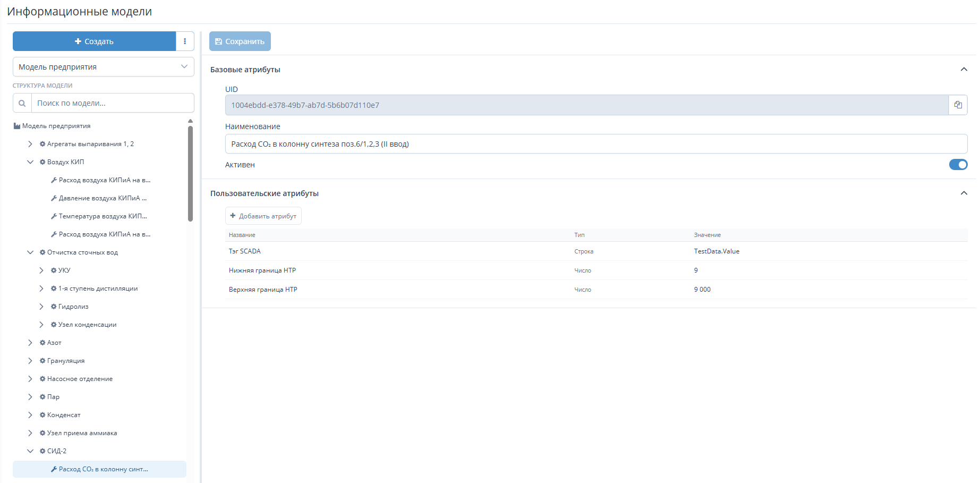This screenshot has width=980, height=483.
Task: Click the gear icon of Гидролиз
Action: (54, 307)
